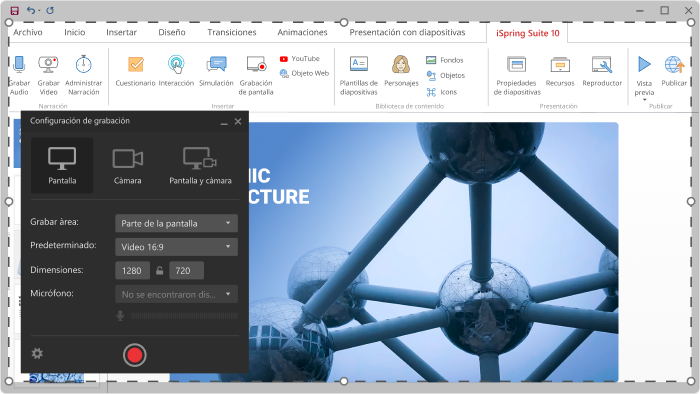Click the Publicar globe icon

(674, 65)
